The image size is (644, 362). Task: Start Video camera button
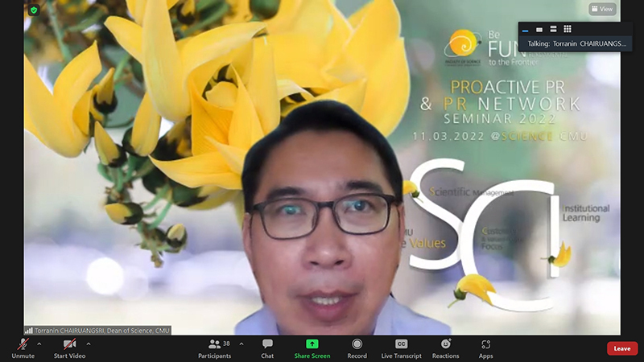69,349
